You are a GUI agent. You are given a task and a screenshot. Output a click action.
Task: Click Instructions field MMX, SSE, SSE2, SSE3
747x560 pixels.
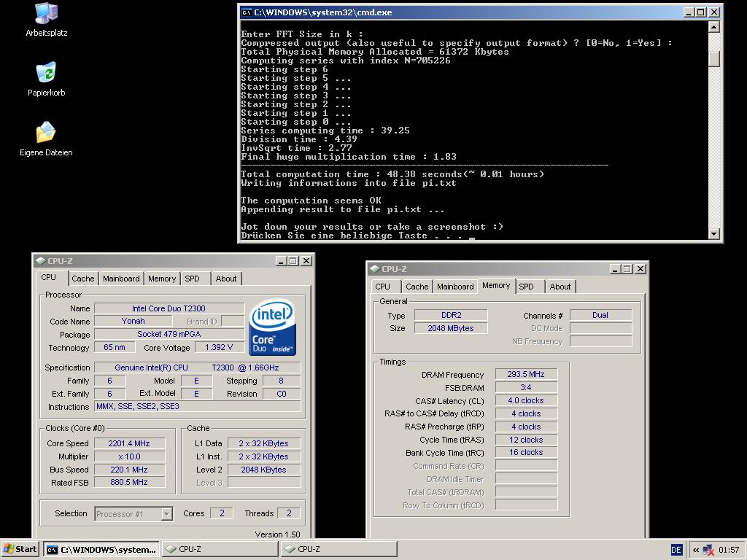(197, 406)
